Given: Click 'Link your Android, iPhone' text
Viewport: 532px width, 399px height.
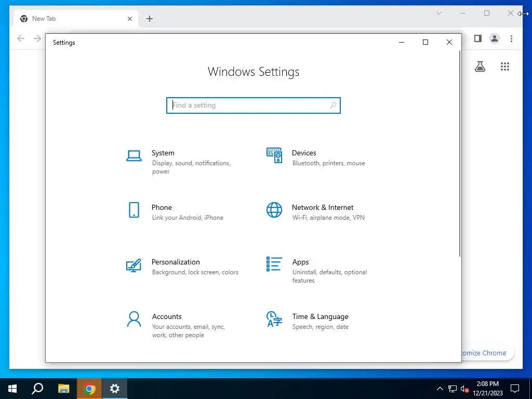Looking at the screenshot, I should pos(188,218).
